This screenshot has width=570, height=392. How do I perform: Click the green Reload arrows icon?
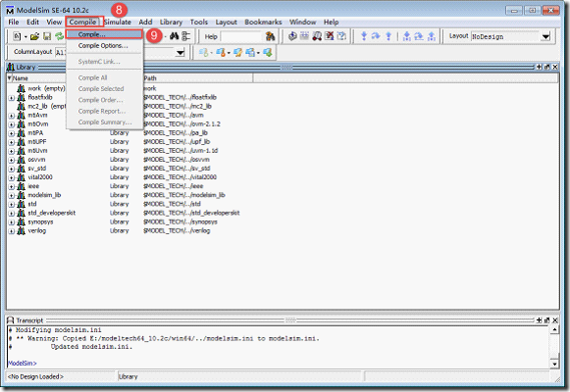(59, 36)
